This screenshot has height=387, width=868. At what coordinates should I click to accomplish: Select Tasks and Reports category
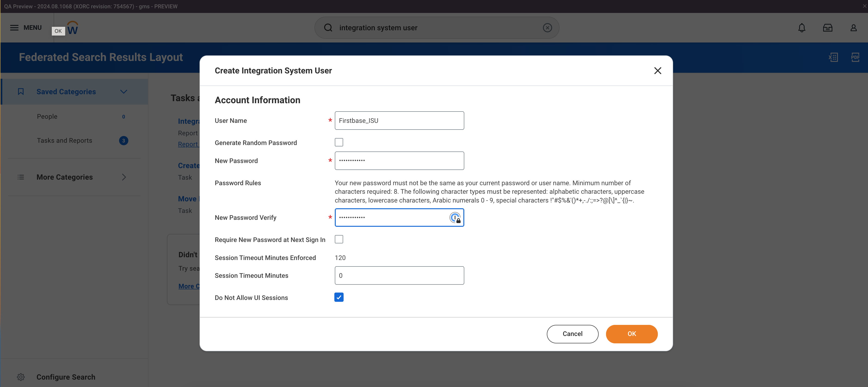pos(64,140)
